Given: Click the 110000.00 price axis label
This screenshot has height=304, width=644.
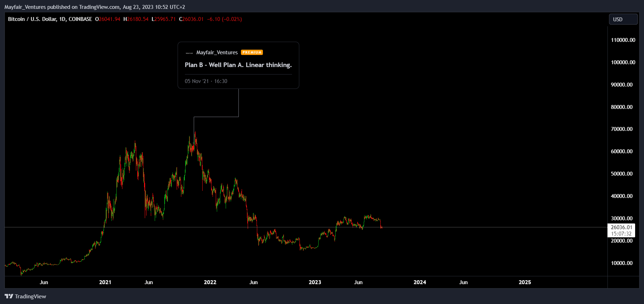Looking at the screenshot, I should pyautogui.click(x=623, y=40).
